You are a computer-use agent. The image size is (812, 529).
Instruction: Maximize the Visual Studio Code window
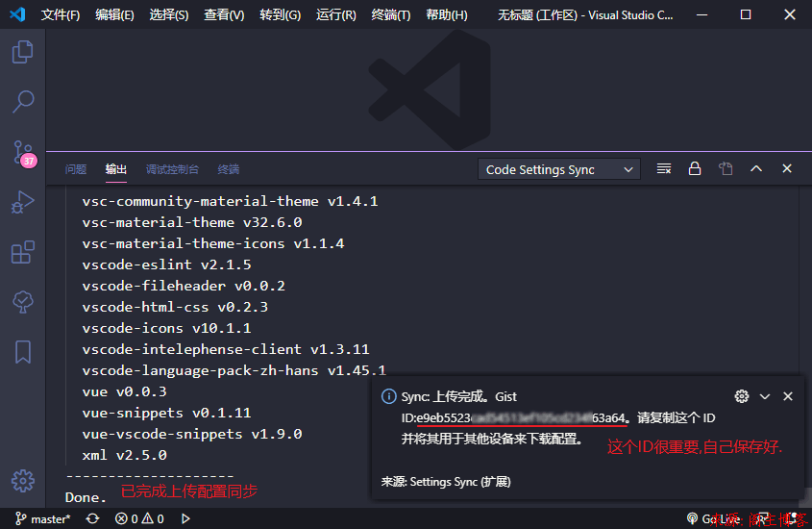[745, 14]
